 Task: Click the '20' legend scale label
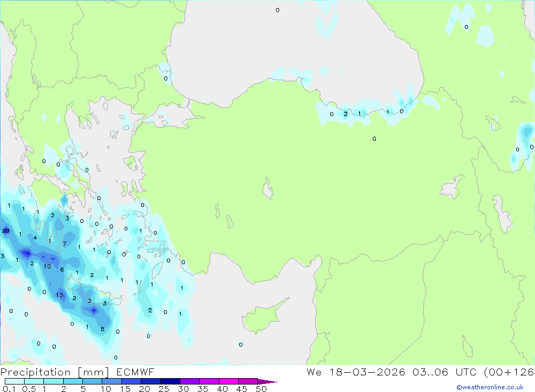coord(144,389)
